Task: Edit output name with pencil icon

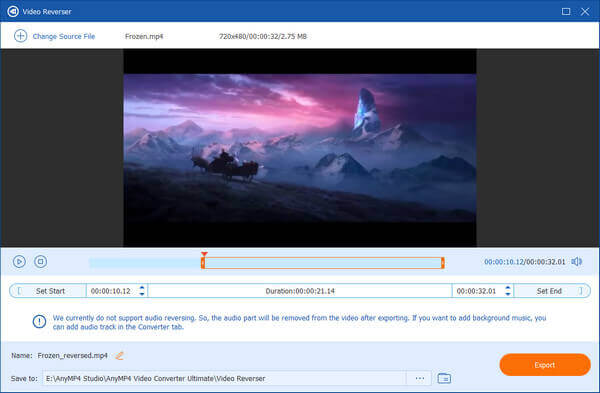Action: [120, 356]
